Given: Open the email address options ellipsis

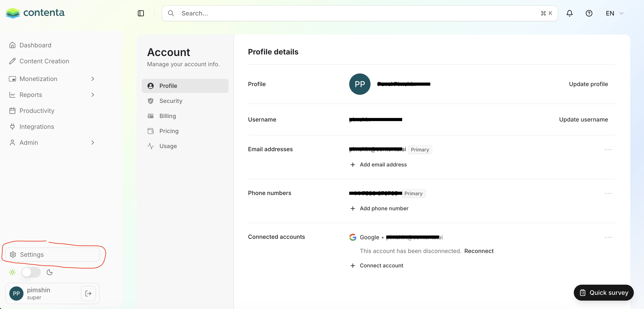Looking at the screenshot, I should (x=608, y=150).
